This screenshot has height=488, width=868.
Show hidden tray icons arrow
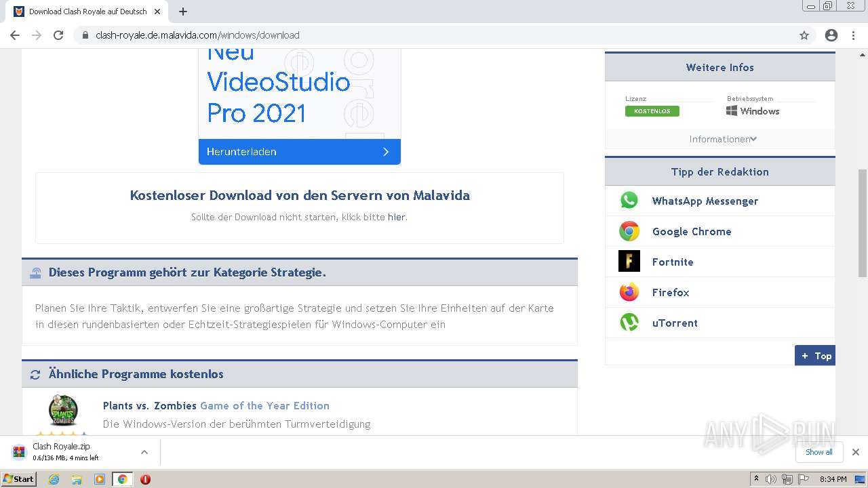pyautogui.click(x=756, y=479)
